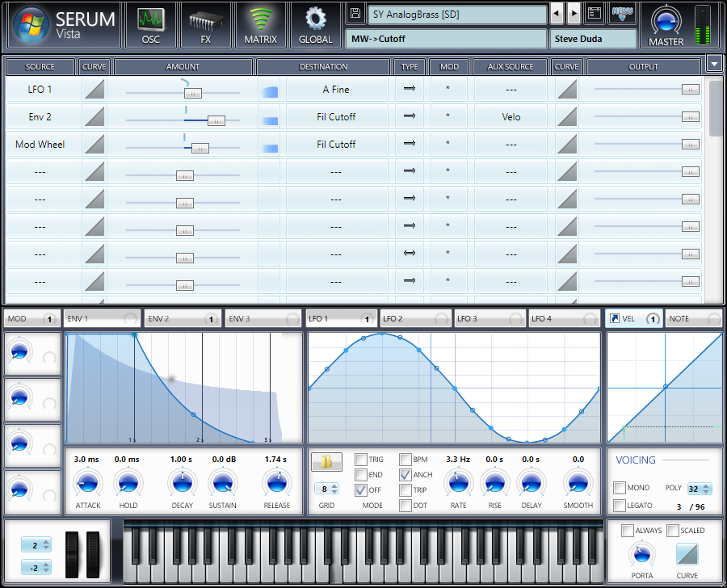
Task: Select the NOTE tab
Action: (694, 318)
